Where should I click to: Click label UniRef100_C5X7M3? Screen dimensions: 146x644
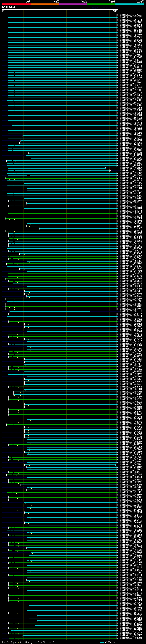pyautogui.click(x=131, y=198)
